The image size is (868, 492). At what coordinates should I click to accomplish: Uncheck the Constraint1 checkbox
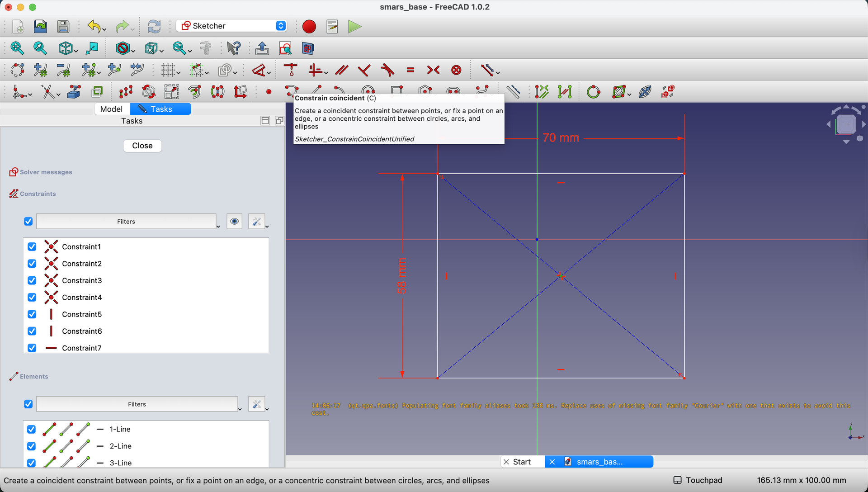coord(32,246)
